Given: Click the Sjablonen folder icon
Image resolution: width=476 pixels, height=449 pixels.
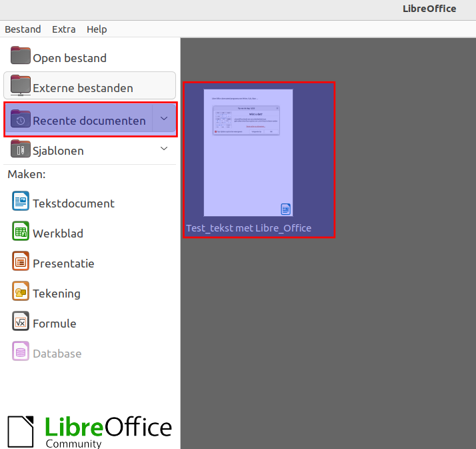Looking at the screenshot, I should point(21,149).
